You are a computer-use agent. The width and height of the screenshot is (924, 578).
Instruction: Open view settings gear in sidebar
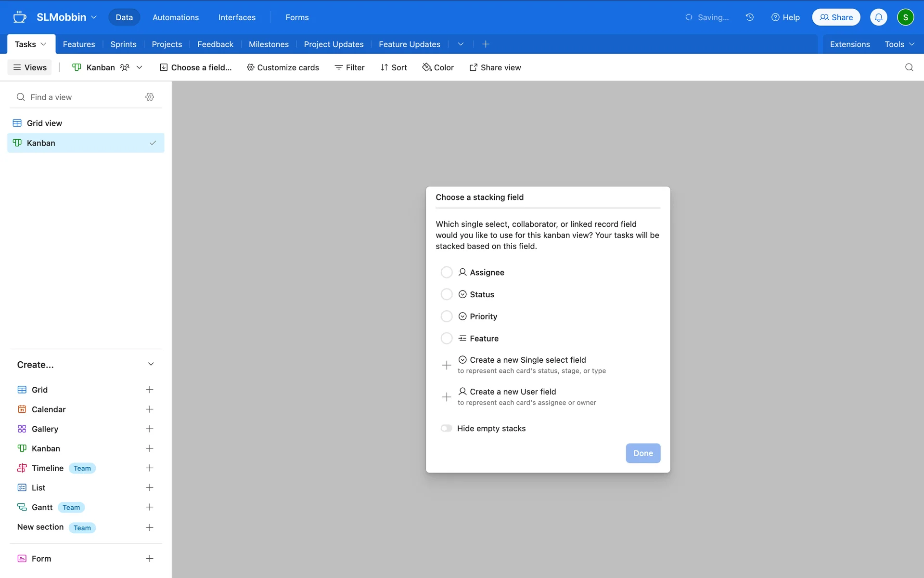pyautogui.click(x=150, y=97)
